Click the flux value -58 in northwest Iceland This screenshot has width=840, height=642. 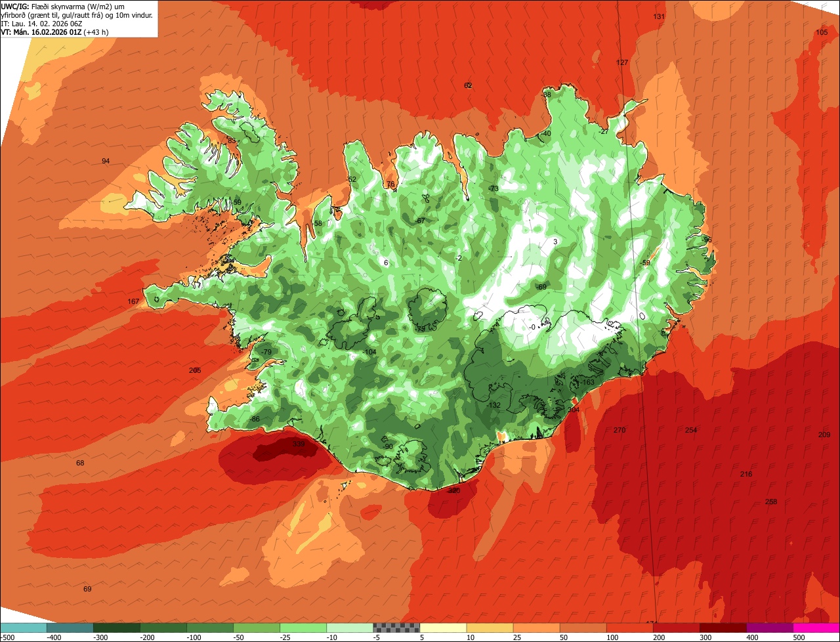[317, 224]
